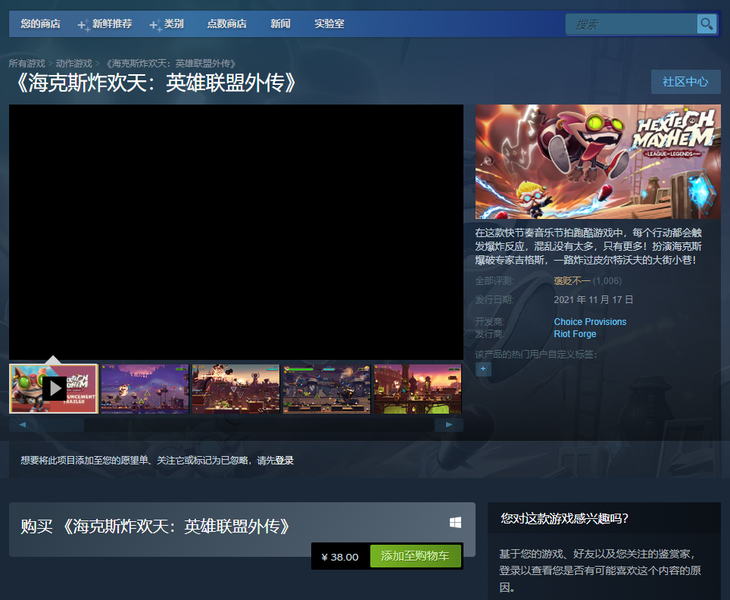The image size is (730, 600).
Task: Click the Hextech Mayhem header image
Action: tap(598, 162)
